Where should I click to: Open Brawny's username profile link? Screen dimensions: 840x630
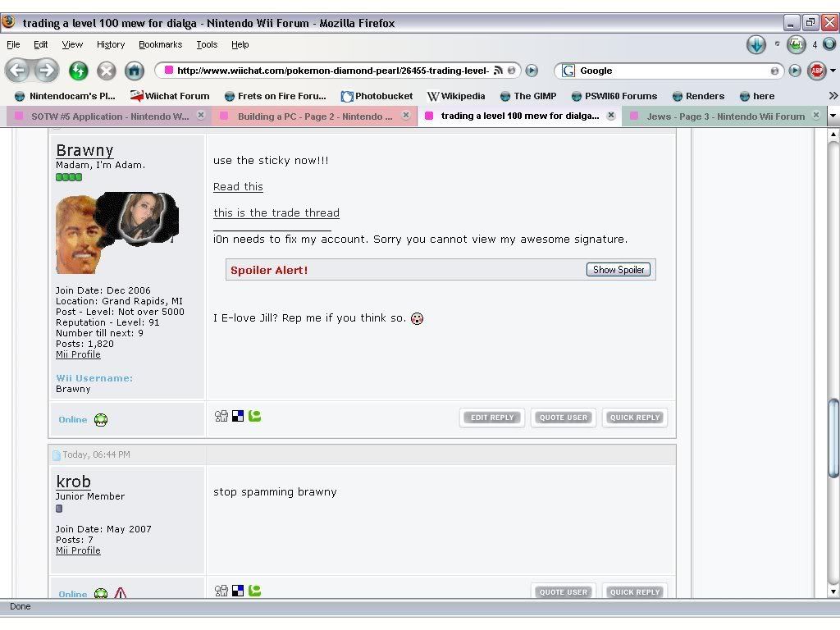84,150
